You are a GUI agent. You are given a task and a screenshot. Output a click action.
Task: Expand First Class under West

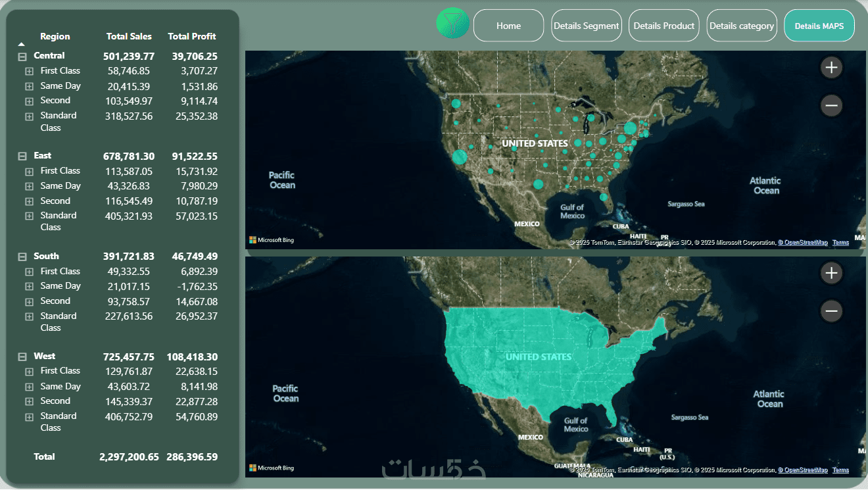tap(29, 372)
